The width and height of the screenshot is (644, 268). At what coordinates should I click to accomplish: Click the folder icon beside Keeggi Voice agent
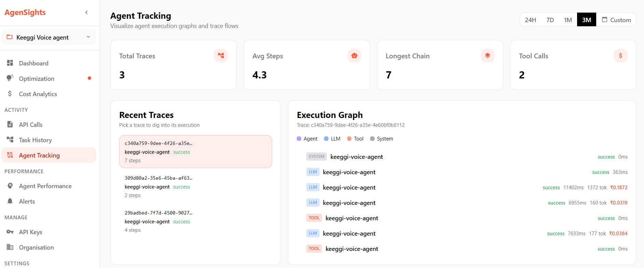pyautogui.click(x=10, y=37)
